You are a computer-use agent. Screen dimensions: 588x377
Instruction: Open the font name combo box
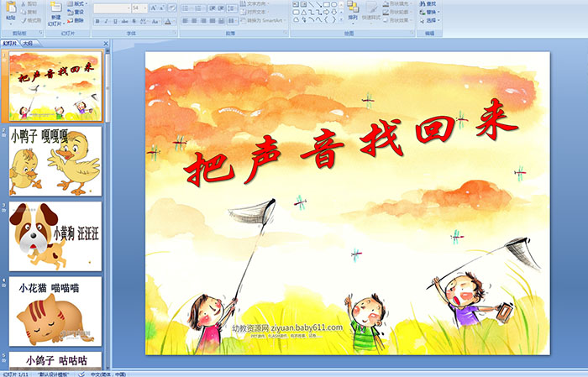pyautogui.click(x=112, y=8)
